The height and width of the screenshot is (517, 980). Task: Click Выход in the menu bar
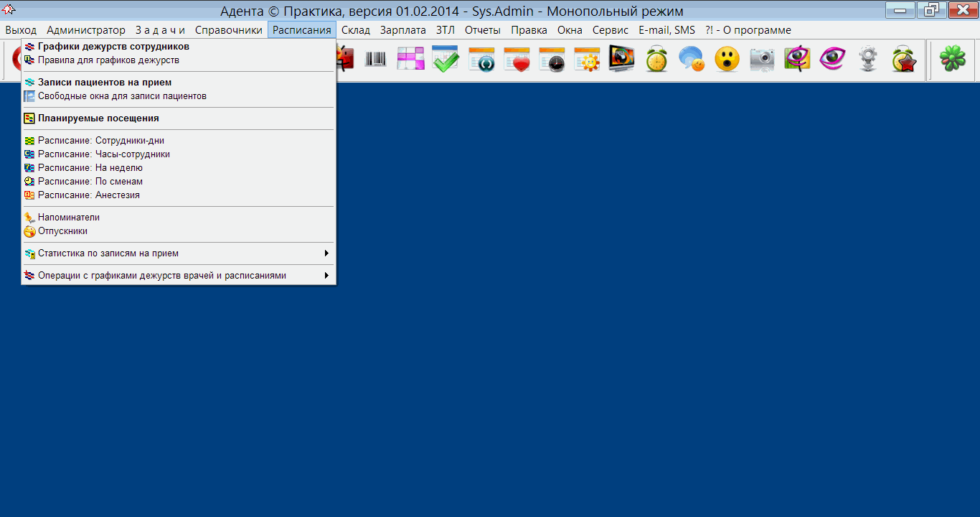pyautogui.click(x=21, y=30)
